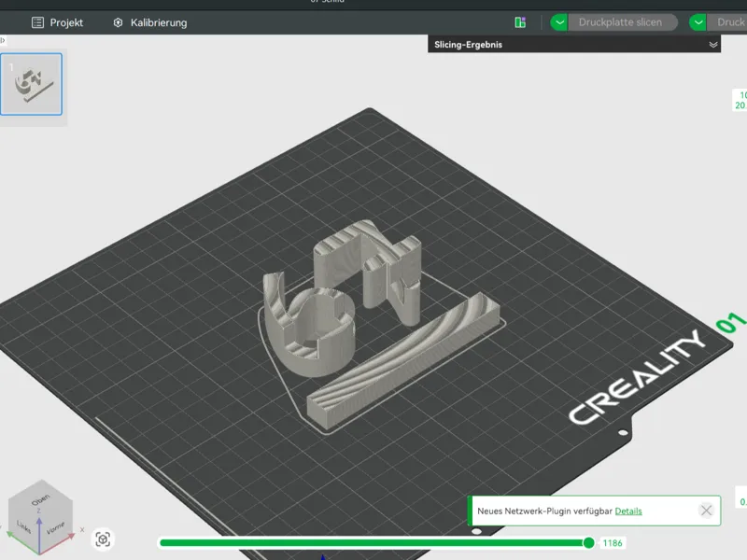Open dropdown arrow beside the Druck button
Image resolution: width=747 pixels, height=560 pixels.
coord(698,22)
